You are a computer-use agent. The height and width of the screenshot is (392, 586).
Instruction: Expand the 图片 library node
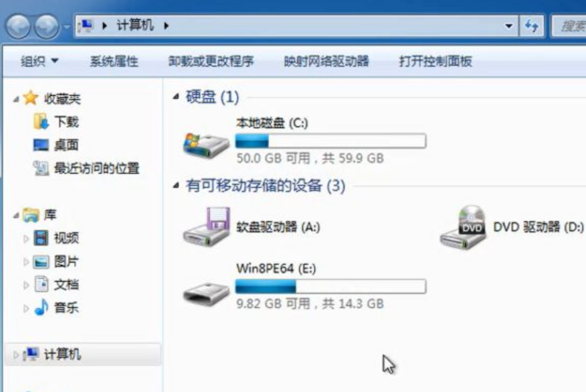coord(26,262)
